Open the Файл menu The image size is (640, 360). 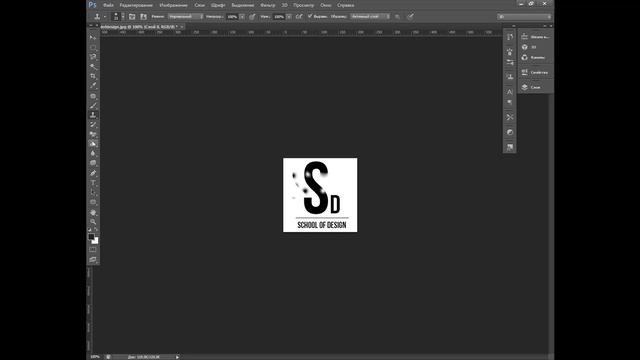point(108,5)
